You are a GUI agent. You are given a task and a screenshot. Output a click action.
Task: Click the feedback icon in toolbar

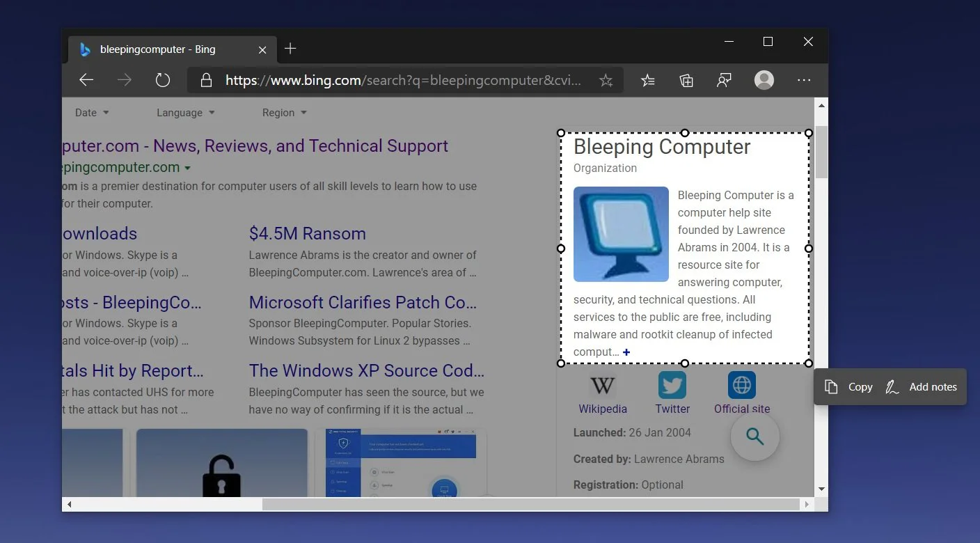pyautogui.click(x=725, y=81)
